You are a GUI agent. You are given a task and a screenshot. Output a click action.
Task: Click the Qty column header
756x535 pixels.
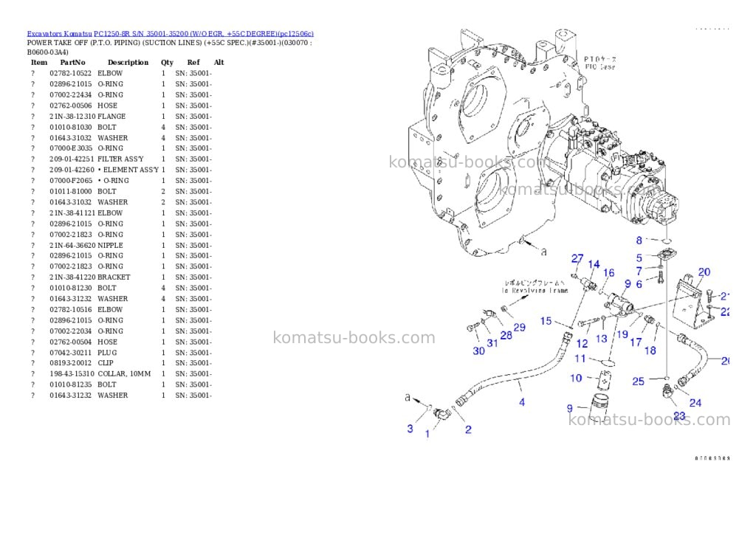coord(168,62)
